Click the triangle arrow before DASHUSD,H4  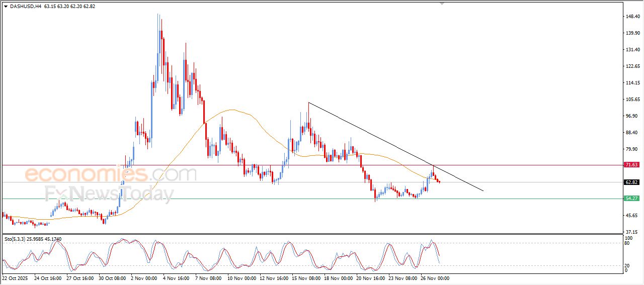click(x=6, y=7)
